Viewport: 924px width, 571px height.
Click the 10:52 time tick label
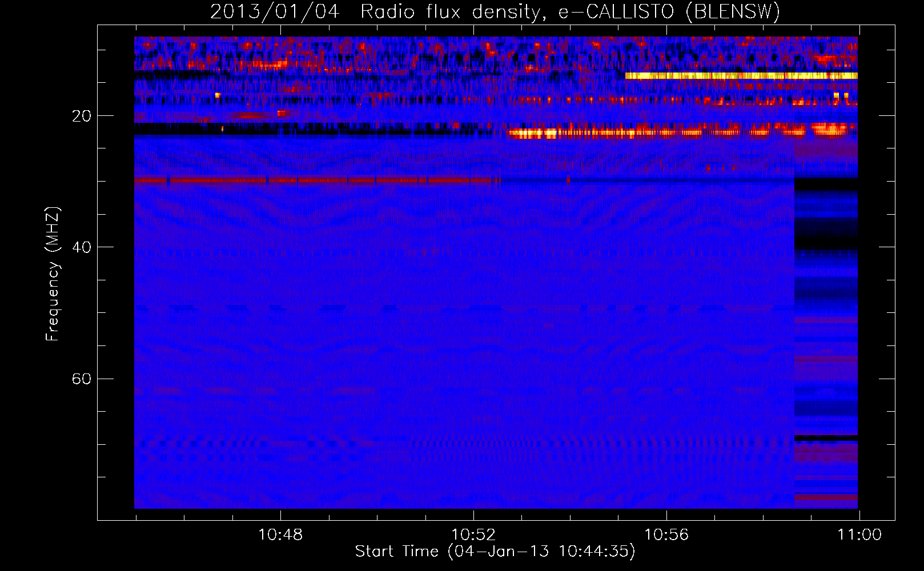473,535
